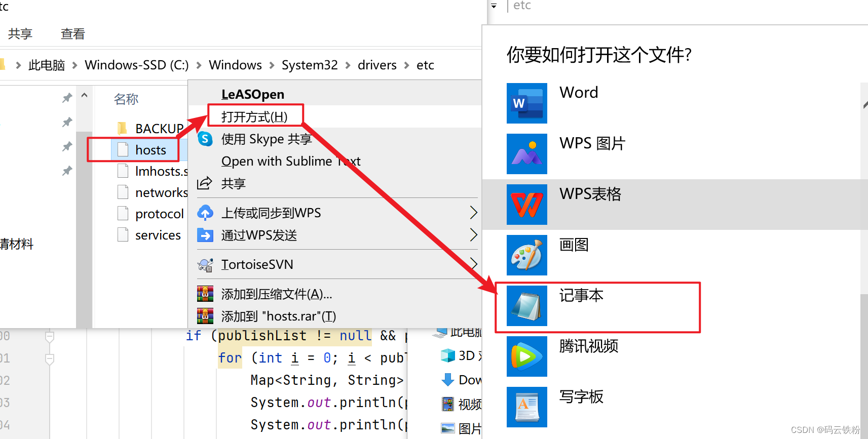Select the BACKUP folder name
The image size is (868, 439).
(159, 129)
